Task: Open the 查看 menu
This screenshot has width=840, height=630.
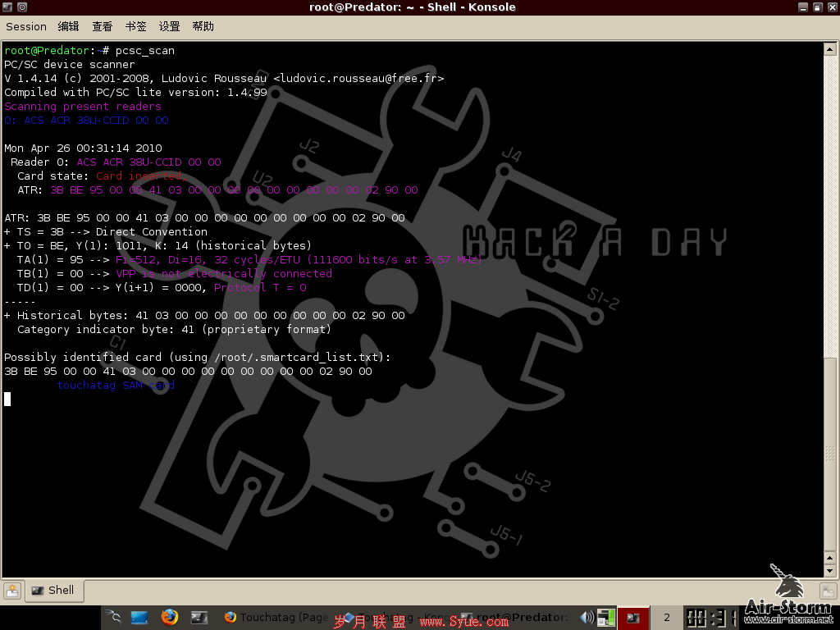Action: coord(102,26)
